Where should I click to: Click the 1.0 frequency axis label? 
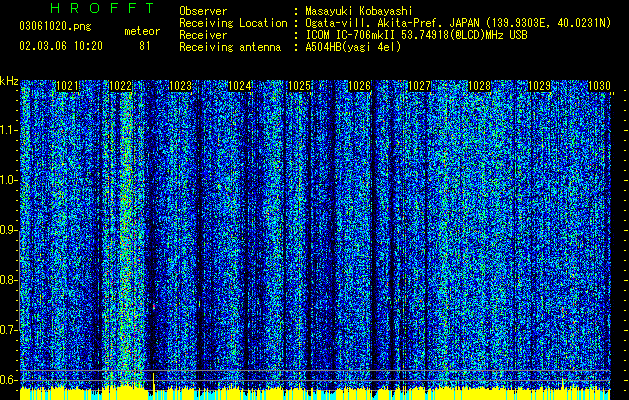pyautogui.click(x=8, y=180)
